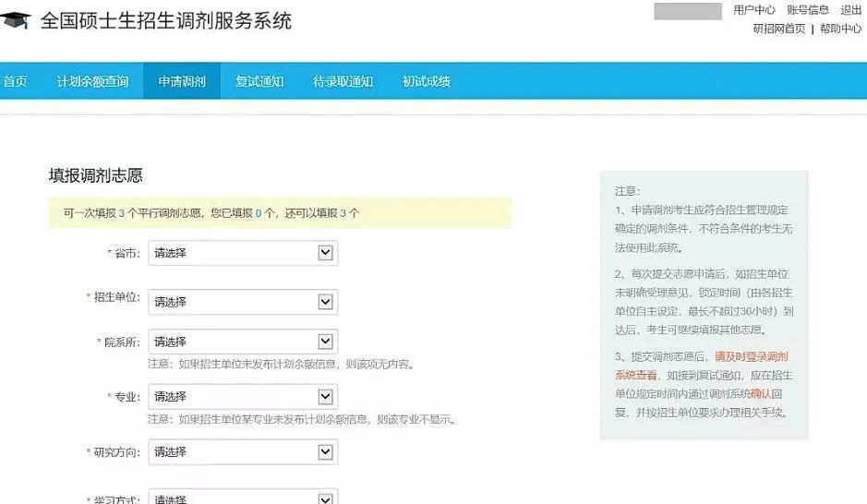Select the 申请调剂 tab
Viewport: 867px width, 504px height.
tap(182, 81)
